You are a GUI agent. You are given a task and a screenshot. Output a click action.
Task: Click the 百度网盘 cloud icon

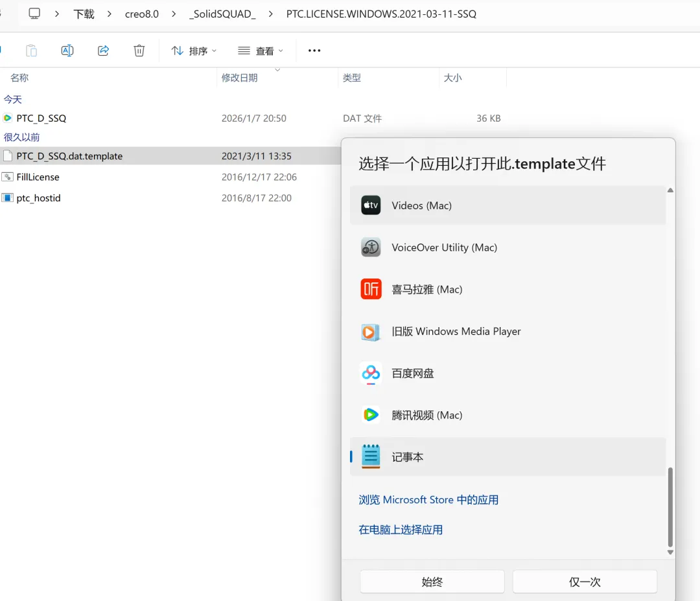(x=371, y=374)
